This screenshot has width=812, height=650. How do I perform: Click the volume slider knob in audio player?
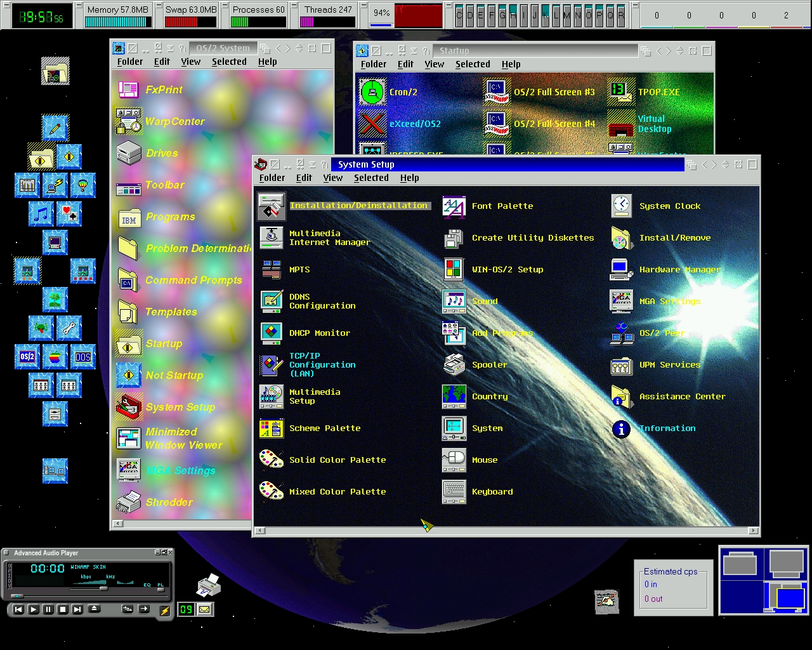(104, 588)
